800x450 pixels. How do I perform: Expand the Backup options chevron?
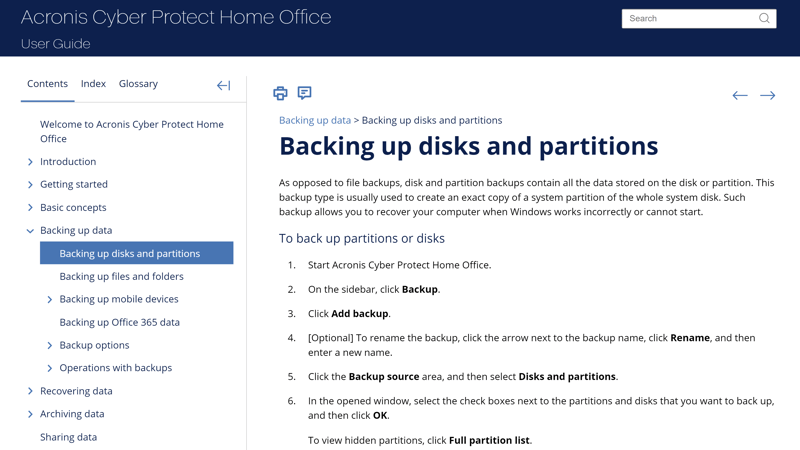pyautogui.click(x=49, y=345)
